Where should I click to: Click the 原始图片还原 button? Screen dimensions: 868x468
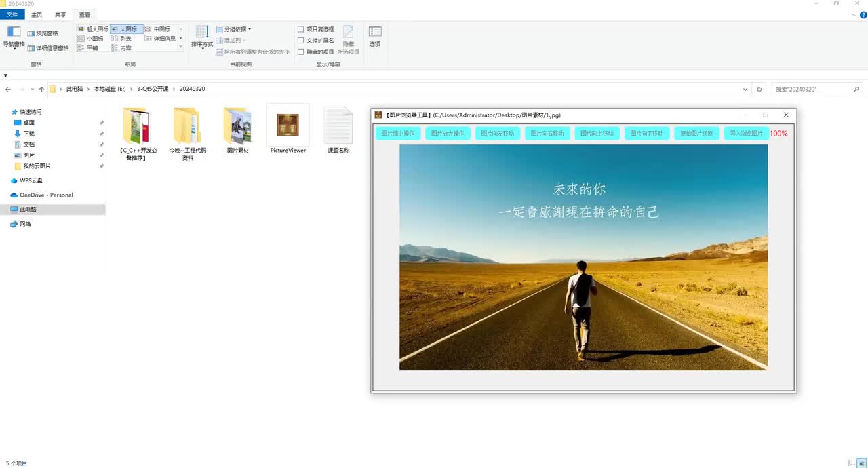(x=696, y=134)
